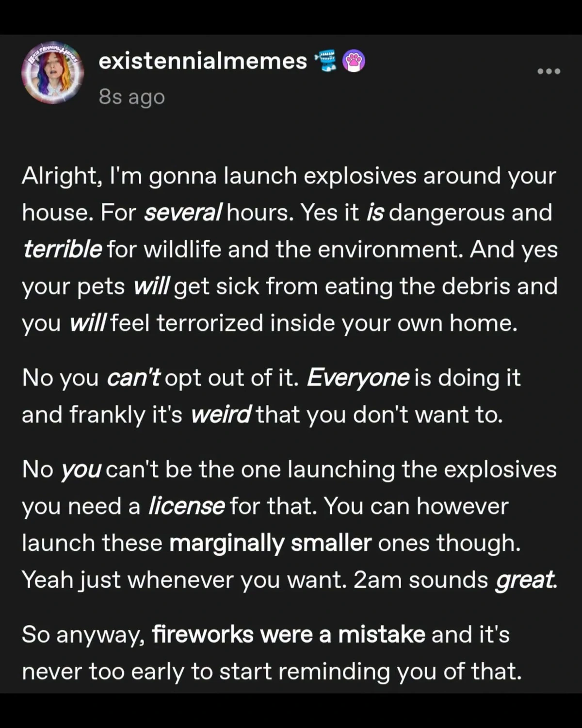
Task: Click the '8s ago' timestamp
Action: click(132, 97)
